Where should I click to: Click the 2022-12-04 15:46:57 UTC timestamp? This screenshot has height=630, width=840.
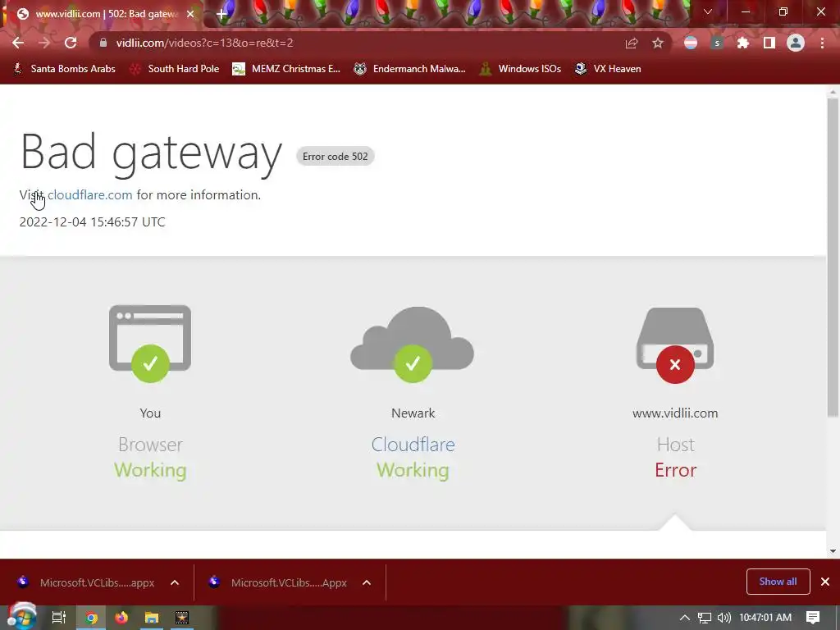[92, 221]
